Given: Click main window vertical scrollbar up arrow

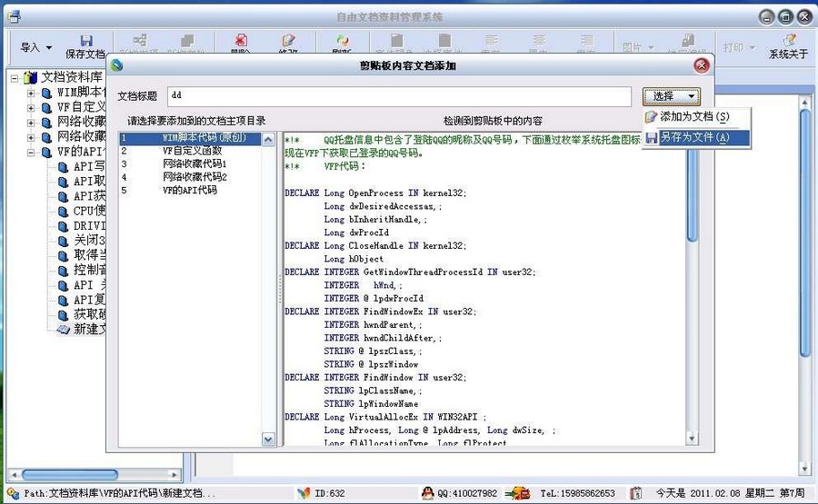Looking at the screenshot, I should click(x=804, y=103).
